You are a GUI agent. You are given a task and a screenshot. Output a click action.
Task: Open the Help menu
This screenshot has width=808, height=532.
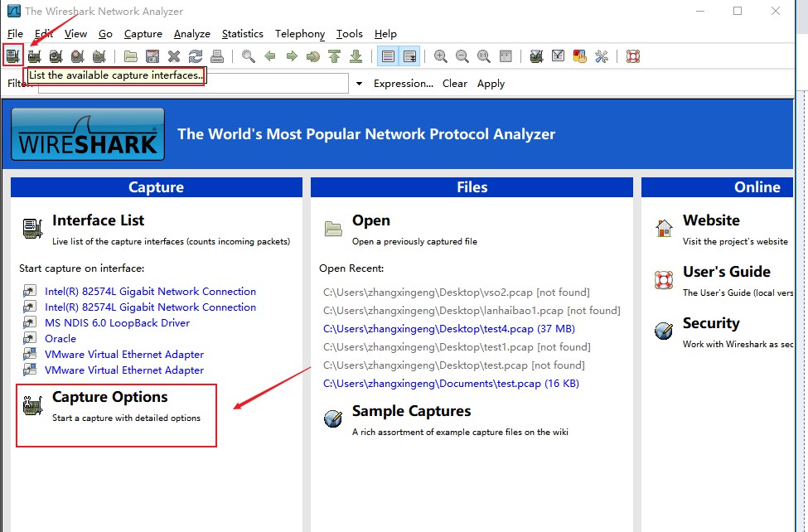pos(385,34)
